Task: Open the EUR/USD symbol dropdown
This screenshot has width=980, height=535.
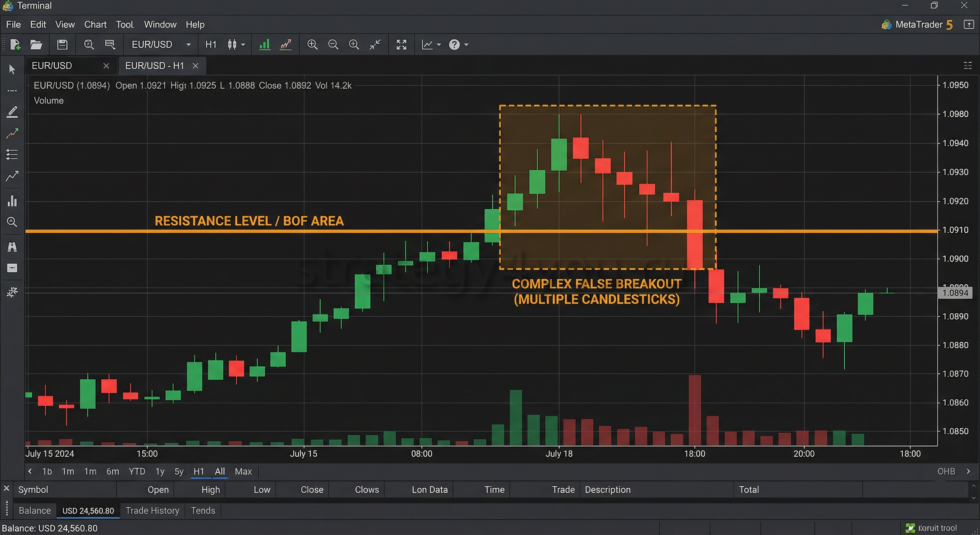Action: (x=188, y=45)
